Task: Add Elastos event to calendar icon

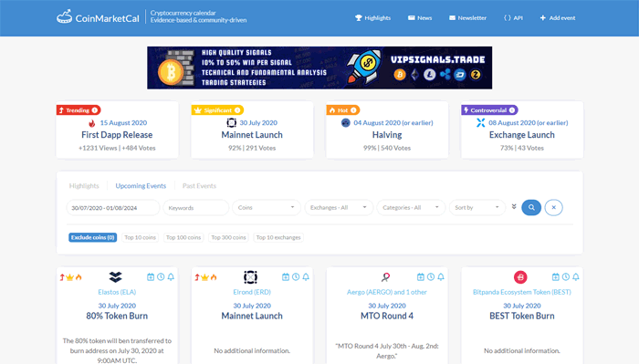Action: point(151,276)
